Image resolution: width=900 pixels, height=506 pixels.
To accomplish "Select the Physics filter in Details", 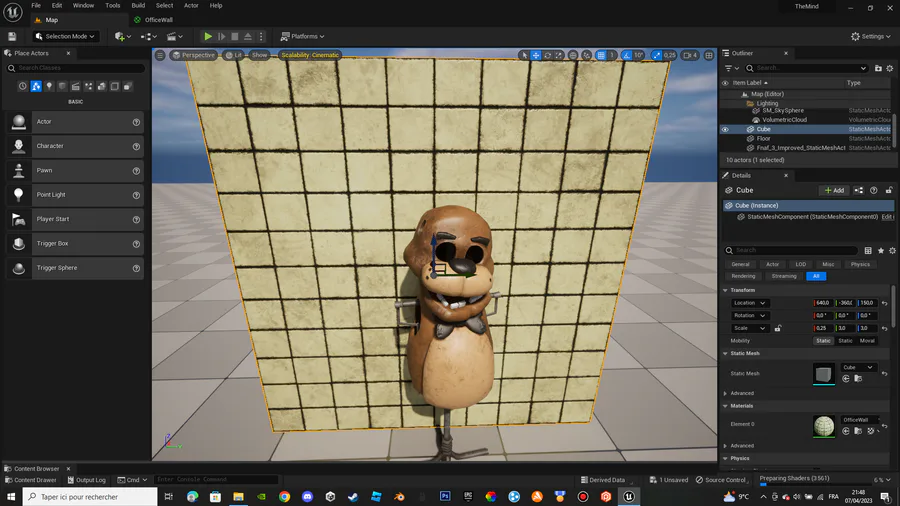I will click(x=860, y=264).
